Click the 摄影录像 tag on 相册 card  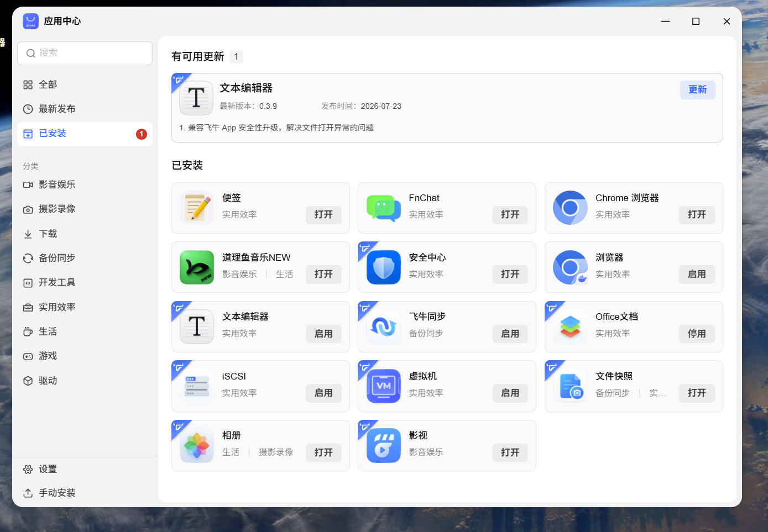(276, 452)
